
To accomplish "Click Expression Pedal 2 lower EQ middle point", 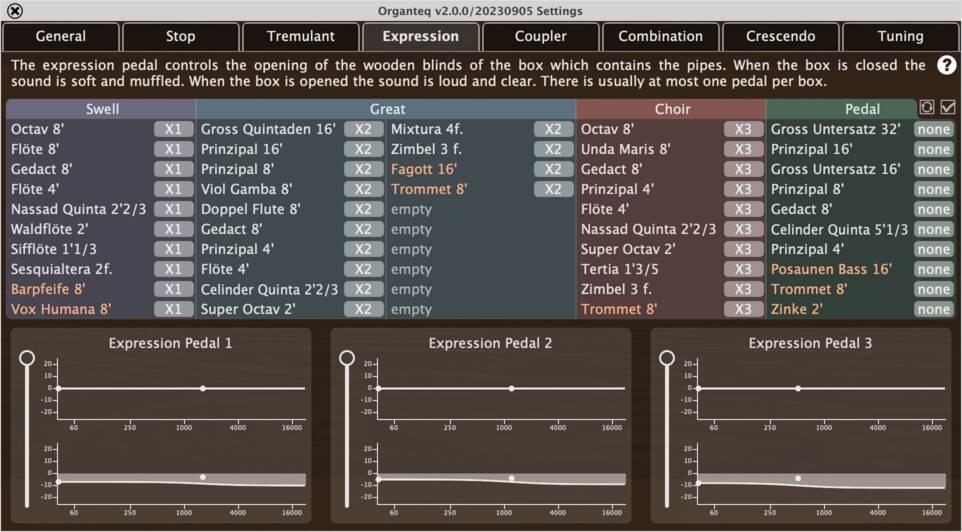I will (x=512, y=478).
